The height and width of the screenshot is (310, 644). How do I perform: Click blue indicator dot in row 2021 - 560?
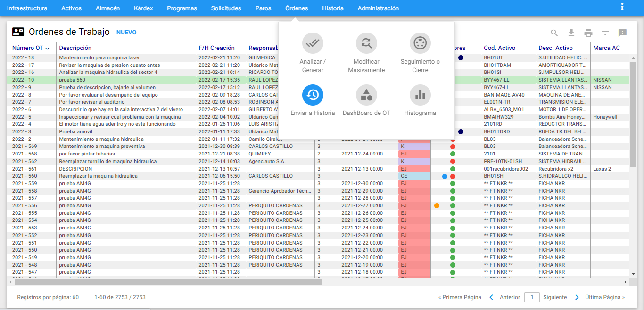445,176
